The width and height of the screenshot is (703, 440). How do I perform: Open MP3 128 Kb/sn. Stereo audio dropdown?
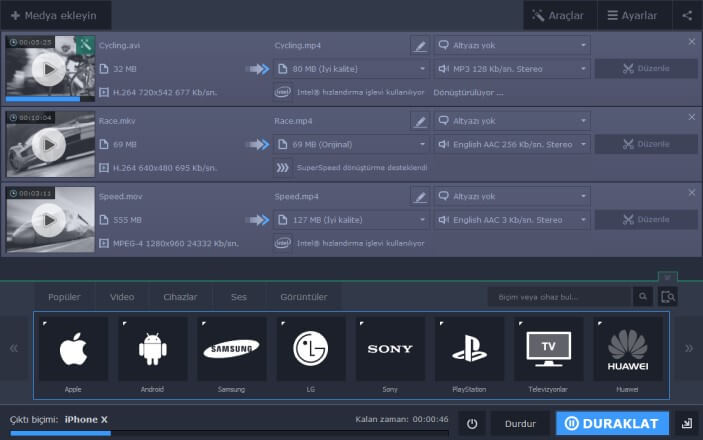[512, 69]
